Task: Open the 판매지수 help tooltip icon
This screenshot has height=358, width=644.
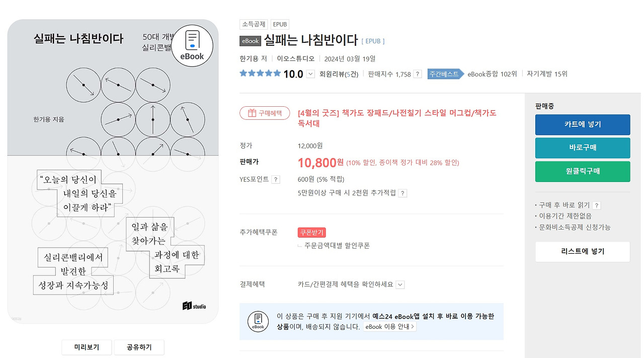Action: tap(419, 74)
